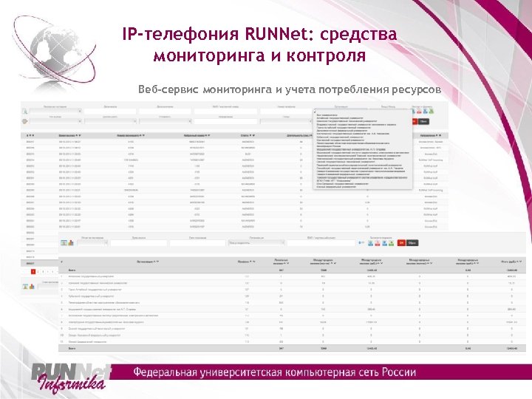Click the name/phone number field in lower report toolbar

(321, 243)
